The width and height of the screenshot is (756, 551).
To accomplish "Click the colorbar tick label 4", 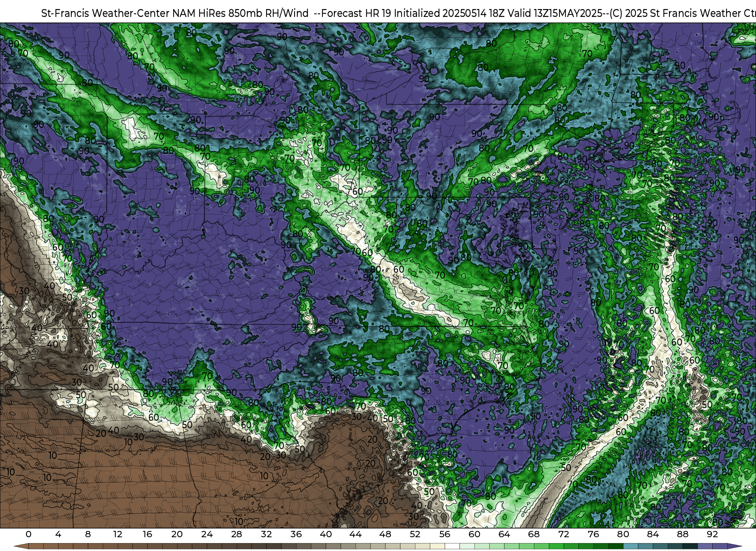I will tap(58, 534).
